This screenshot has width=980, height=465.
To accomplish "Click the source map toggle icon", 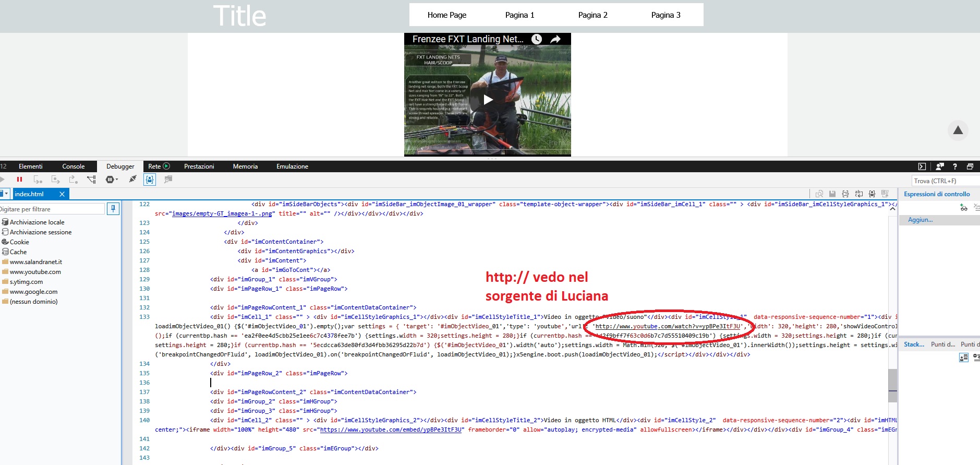I will [x=885, y=194].
